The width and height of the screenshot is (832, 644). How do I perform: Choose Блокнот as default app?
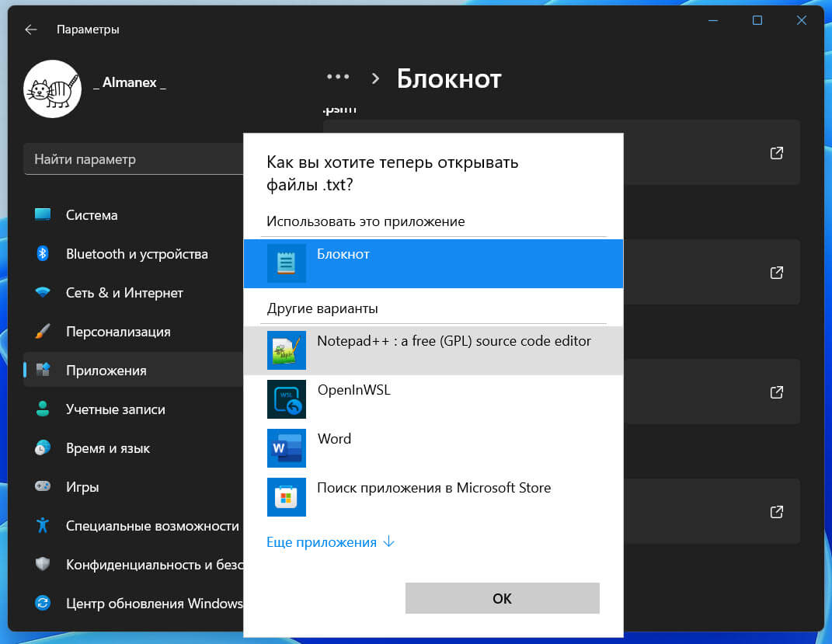pyautogui.click(x=433, y=263)
